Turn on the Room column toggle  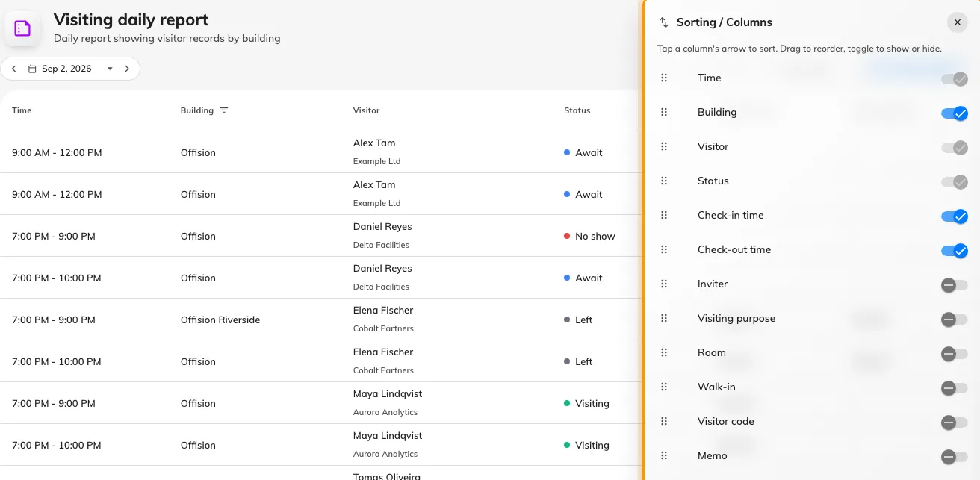(x=955, y=353)
